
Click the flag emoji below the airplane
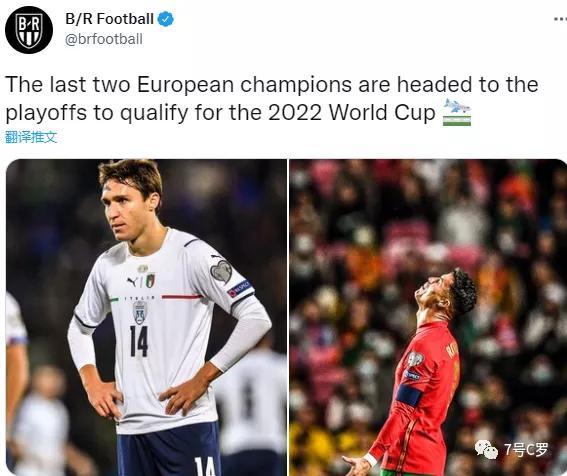tap(457, 120)
